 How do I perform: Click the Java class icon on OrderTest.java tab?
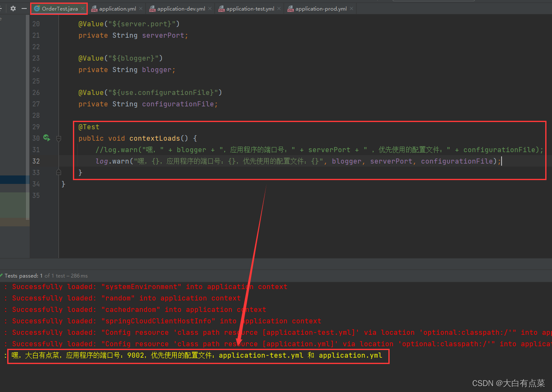pos(37,8)
